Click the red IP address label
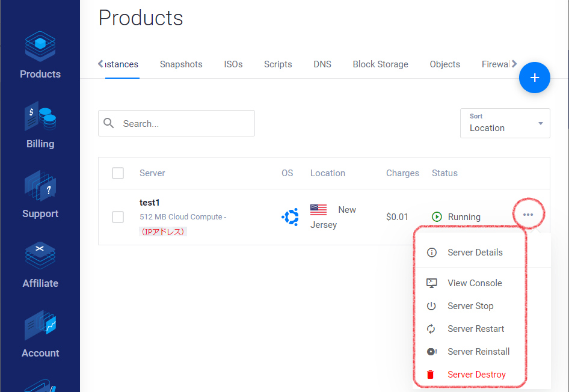This screenshot has height=392, width=569. [x=163, y=231]
